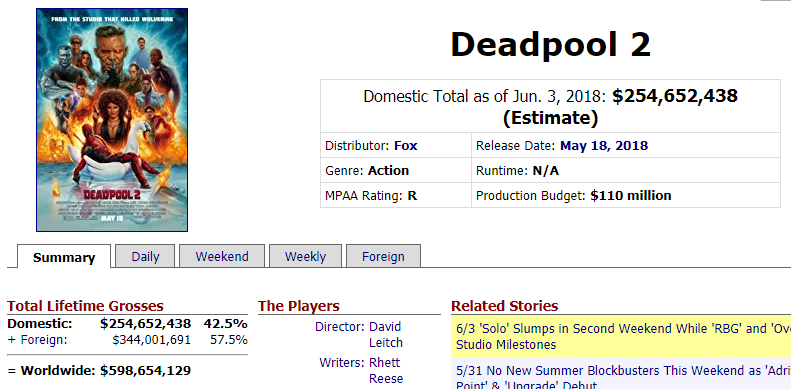Click the May 18, 2018 release date link
The width and height of the screenshot is (791, 389).
tap(604, 146)
